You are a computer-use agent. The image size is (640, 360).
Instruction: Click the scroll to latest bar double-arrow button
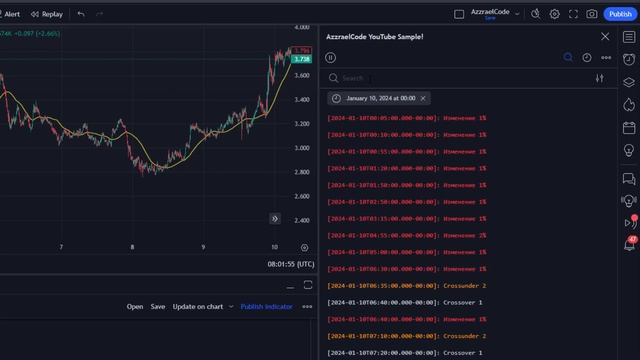(275, 219)
